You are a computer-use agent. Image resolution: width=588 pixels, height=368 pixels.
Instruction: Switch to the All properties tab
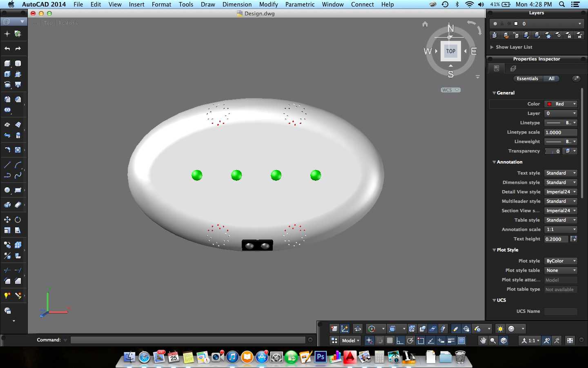(551, 79)
